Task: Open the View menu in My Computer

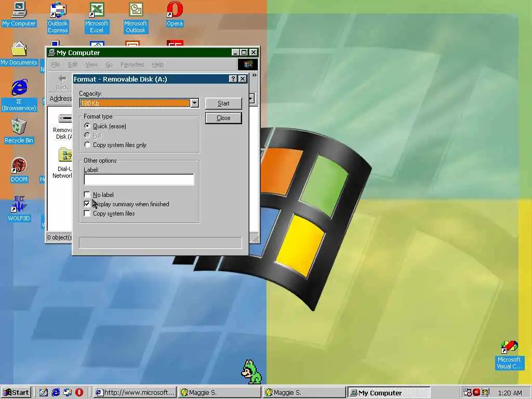Action: (91, 64)
